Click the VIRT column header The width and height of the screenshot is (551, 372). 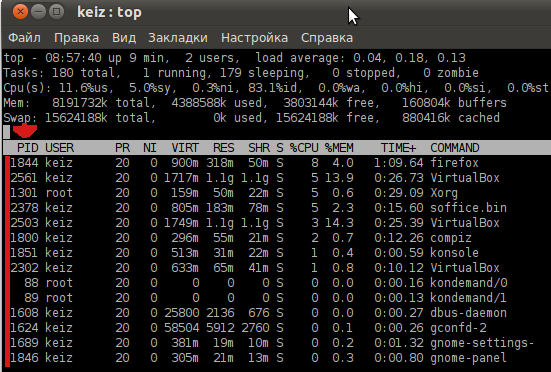185,148
